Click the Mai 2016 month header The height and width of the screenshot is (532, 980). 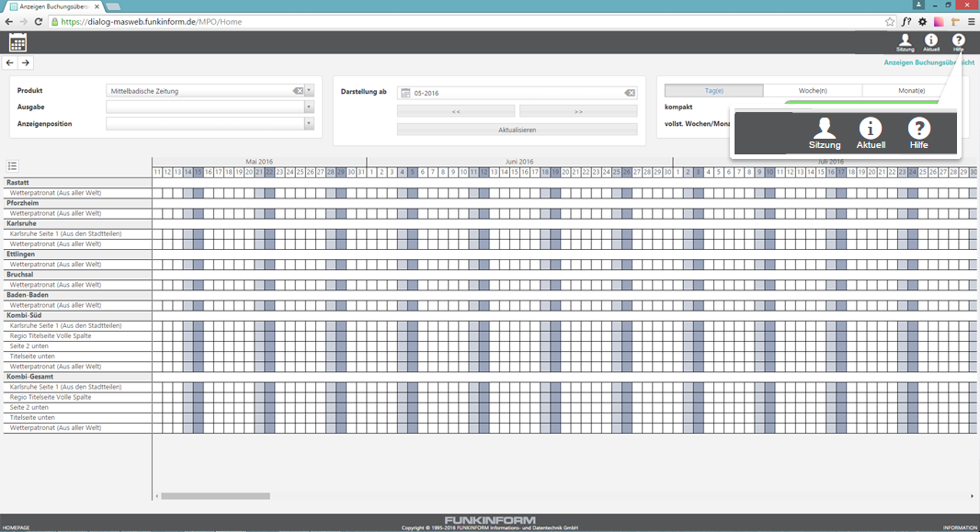click(x=258, y=161)
